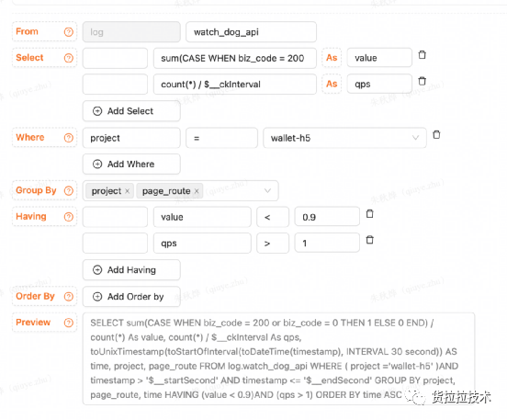Open the having operator > selector

273,243
